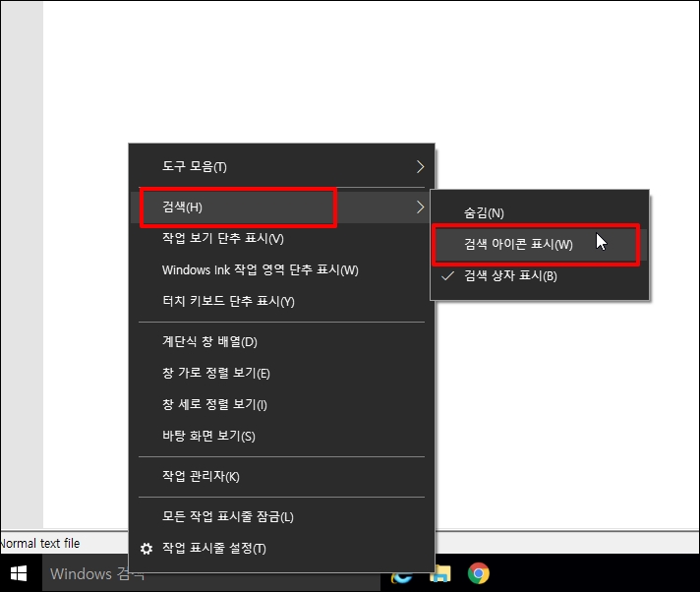
Task: Open the Edge browser taskbar icon
Action: pos(402,576)
